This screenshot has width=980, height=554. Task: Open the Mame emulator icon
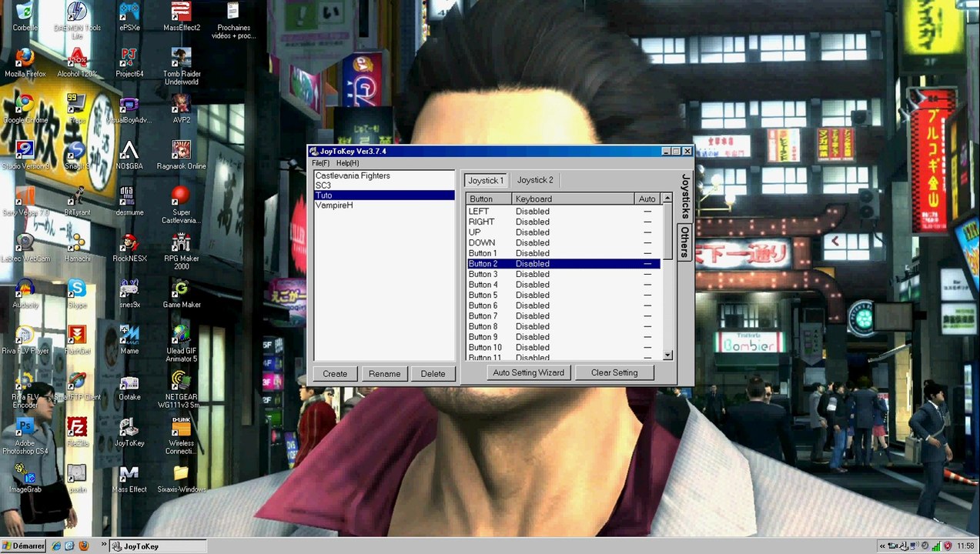(129, 339)
